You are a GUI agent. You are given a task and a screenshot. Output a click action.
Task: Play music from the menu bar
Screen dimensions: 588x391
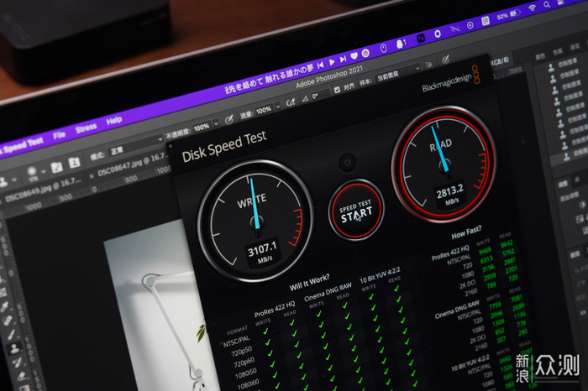(x=332, y=63)
